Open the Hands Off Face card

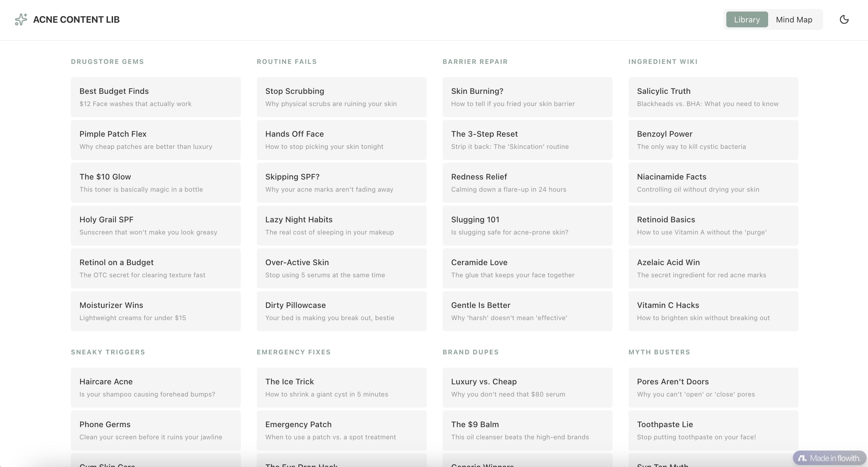[x=341, y=140]
